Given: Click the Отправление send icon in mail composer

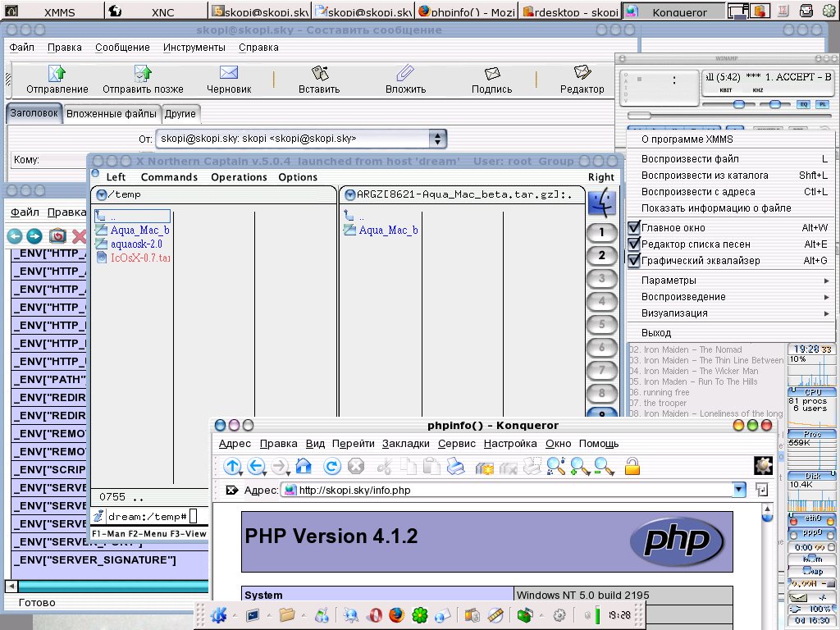Looking at the screenshot, I should pos(57,73).
